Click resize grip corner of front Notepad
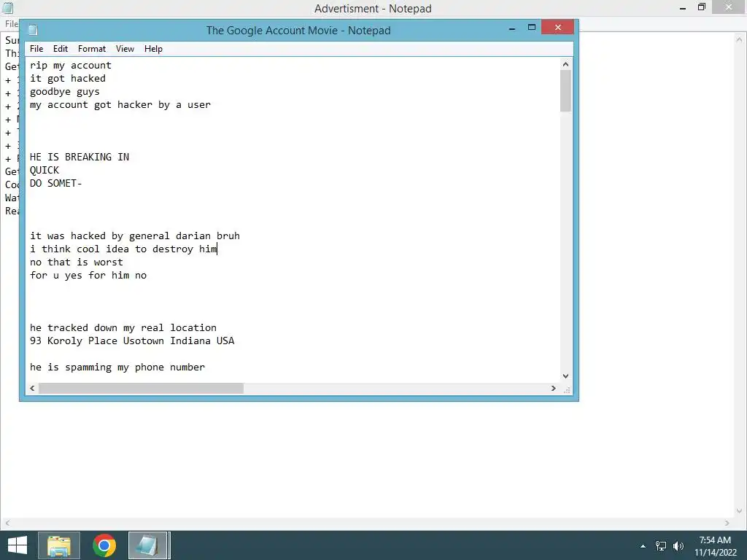Viewport: 747px width, 560px height. (566, 389)
